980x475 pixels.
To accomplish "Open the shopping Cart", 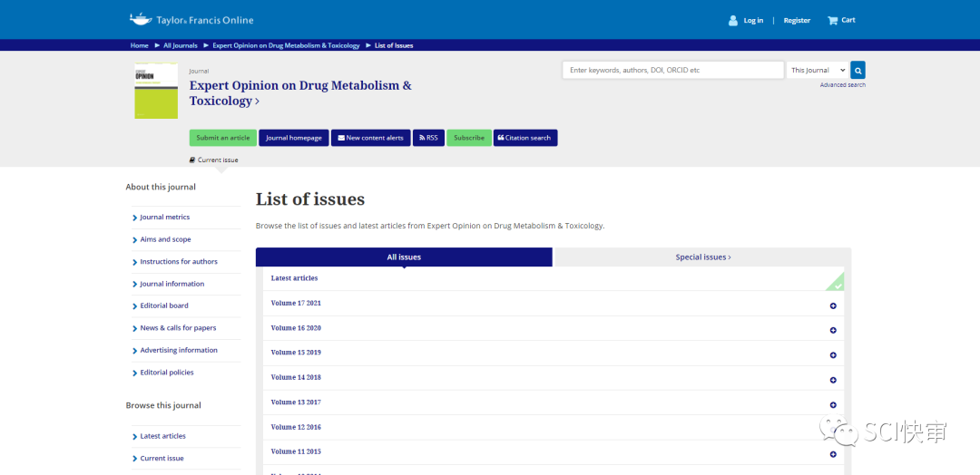I will point(841,20).
